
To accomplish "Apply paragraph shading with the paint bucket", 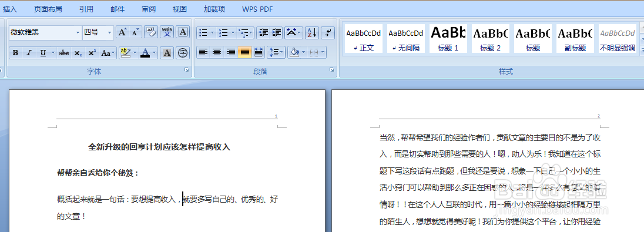I will click(x=294, y=52).
